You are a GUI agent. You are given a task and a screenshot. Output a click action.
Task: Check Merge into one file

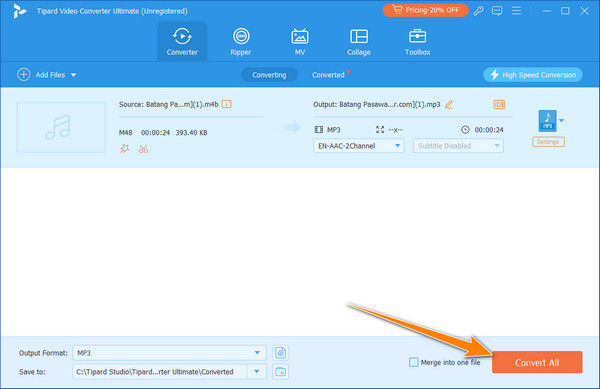(414, 362)
